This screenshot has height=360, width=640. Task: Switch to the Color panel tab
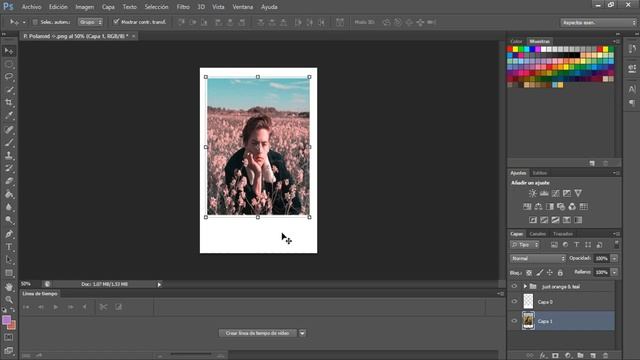click(x=516, y=41)
